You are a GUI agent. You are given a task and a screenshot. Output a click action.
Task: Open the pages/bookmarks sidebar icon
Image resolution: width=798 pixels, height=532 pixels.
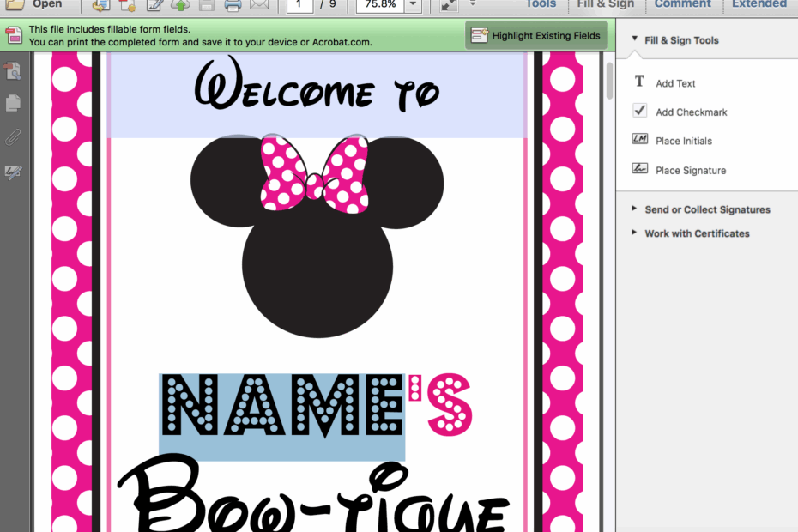point(13,103)
